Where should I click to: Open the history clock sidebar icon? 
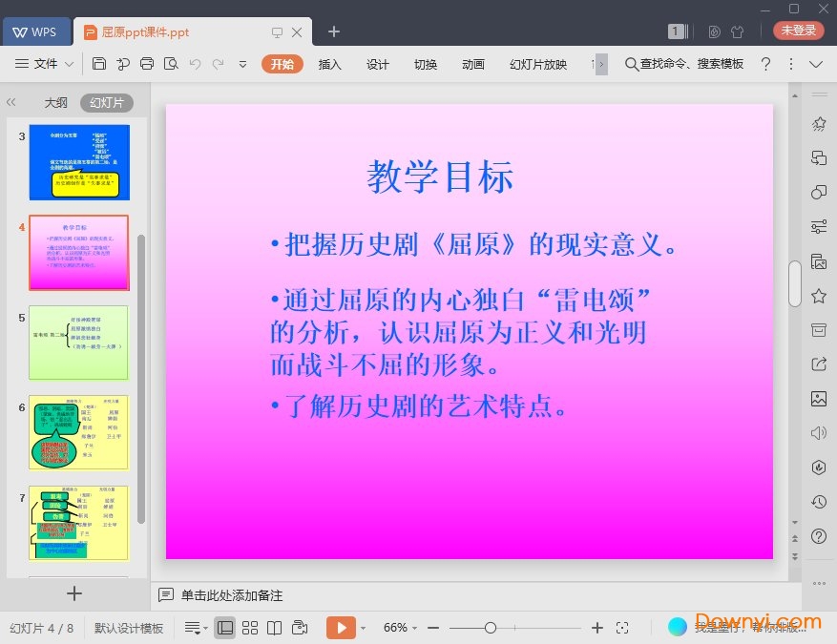click(819, 502)
